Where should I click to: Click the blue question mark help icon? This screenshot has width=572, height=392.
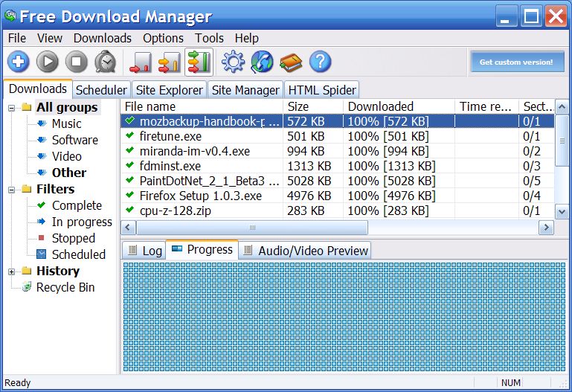[x=321, y=62]
